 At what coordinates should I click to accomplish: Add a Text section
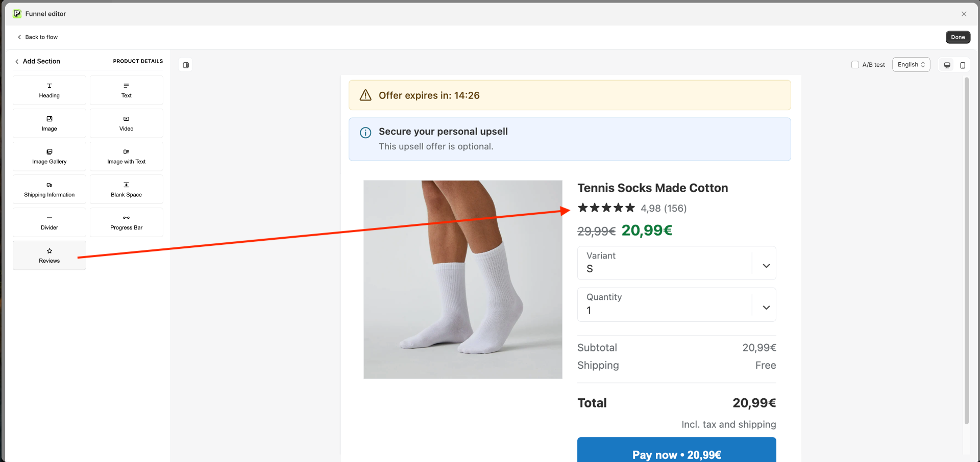[x=127, y=90]
